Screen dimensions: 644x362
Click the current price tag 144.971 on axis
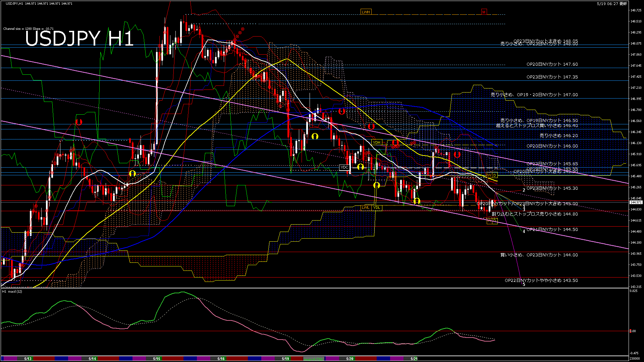[x=636, y=202]
